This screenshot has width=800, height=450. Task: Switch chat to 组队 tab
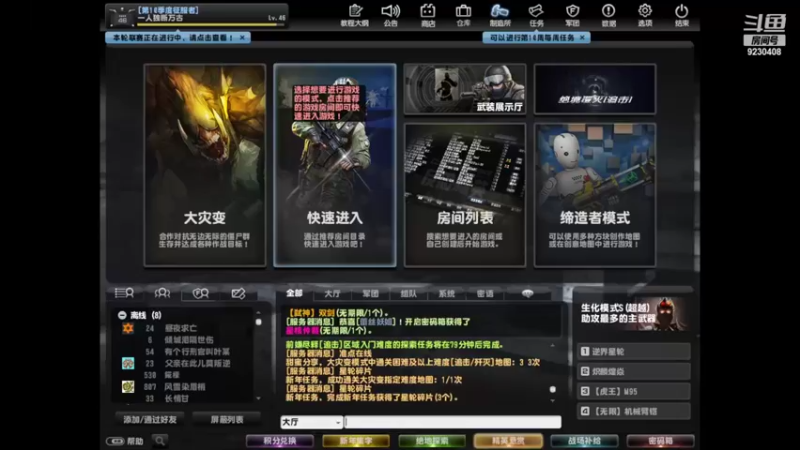(408, 293)
